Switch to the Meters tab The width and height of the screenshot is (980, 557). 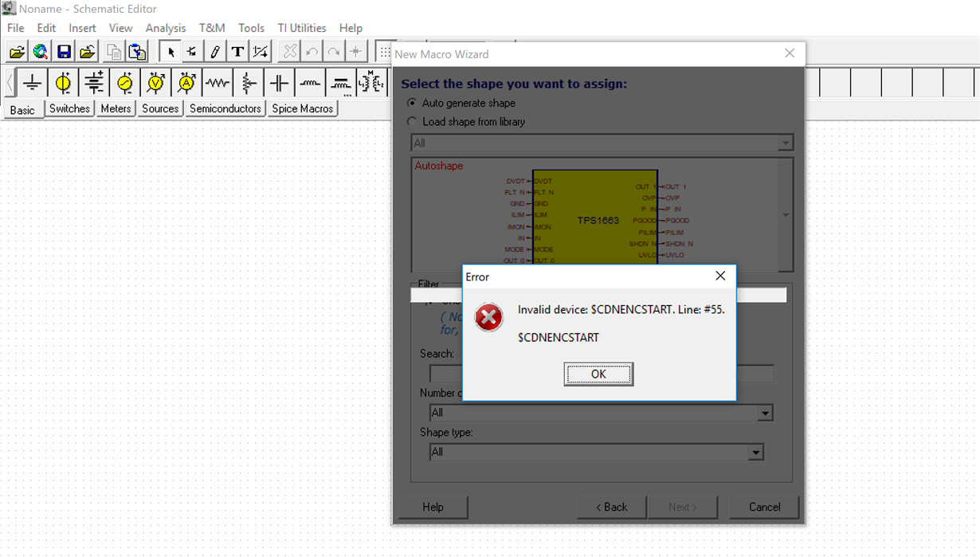point(116,108)
